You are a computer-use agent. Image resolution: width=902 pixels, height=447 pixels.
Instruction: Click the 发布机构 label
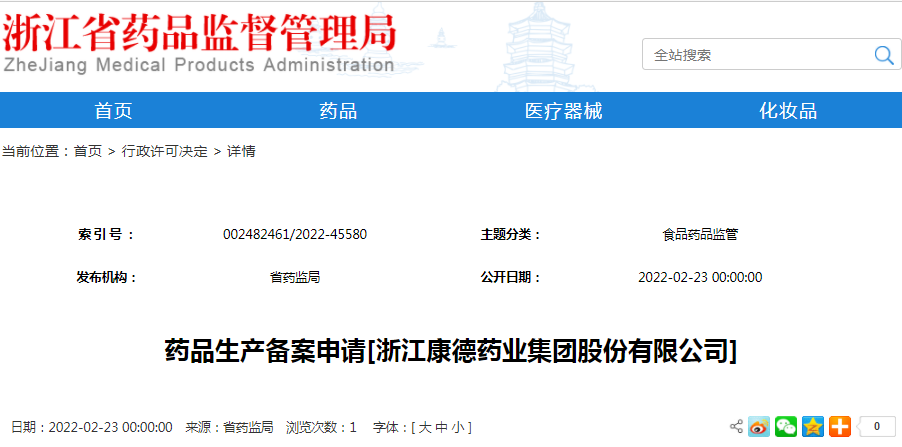107,277
